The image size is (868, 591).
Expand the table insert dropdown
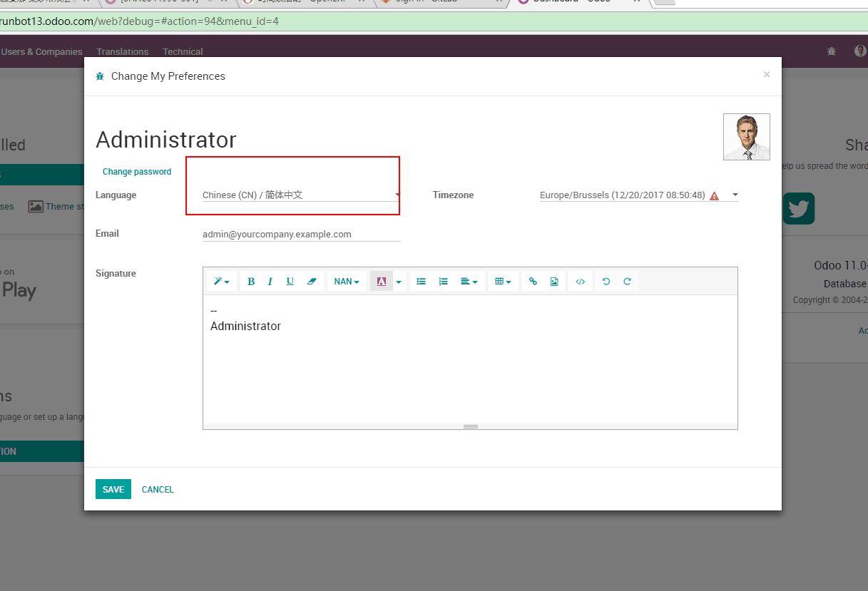pyautogui.click(x=503, y=282)
